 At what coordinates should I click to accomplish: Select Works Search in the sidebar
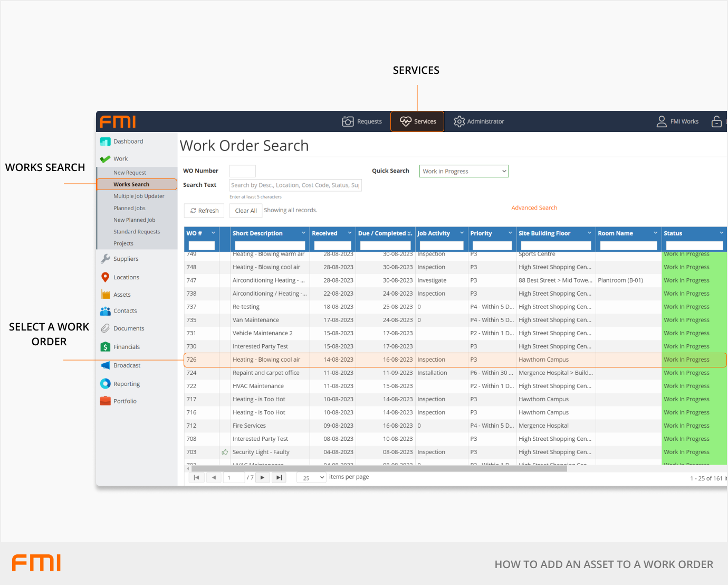131,184
